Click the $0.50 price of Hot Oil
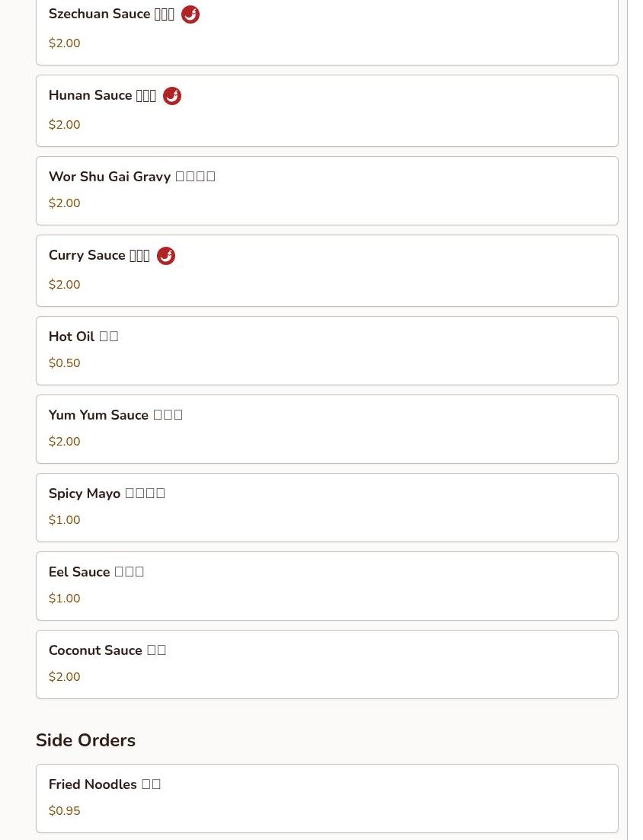Image resolution: width=643 pixels, height=840 pixels. click(x=64, y=363)
